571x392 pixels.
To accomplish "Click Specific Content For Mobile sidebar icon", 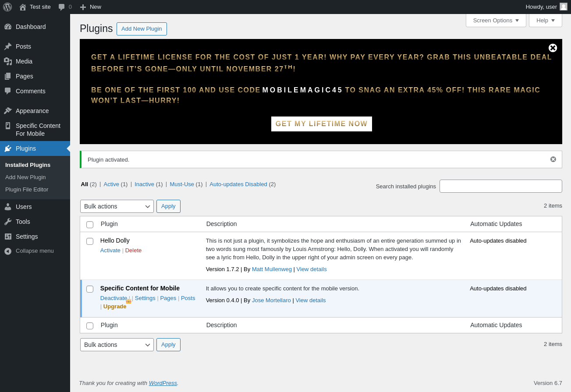I will [8, 126].
